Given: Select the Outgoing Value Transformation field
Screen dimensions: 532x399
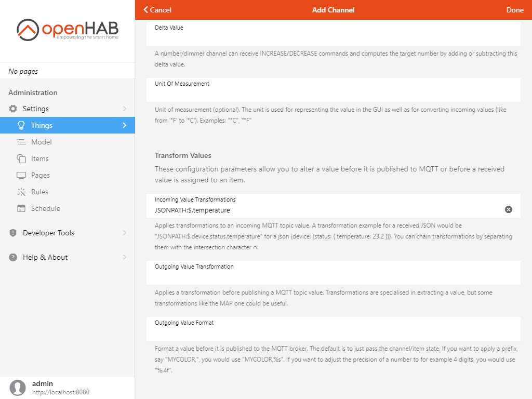Looking at the screenshot, I should (x=332, y=277).
